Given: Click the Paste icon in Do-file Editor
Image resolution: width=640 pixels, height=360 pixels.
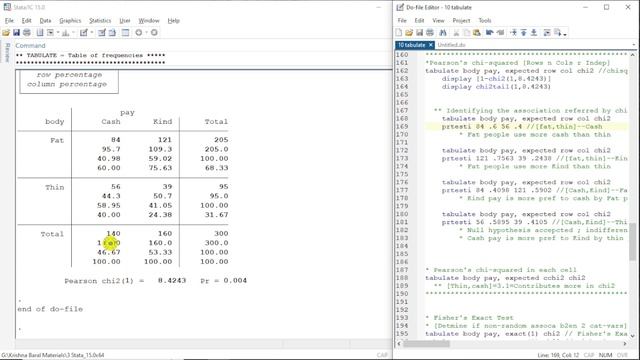Looking at the screenshot, I should pyautogui.click(x=476, y=33).
